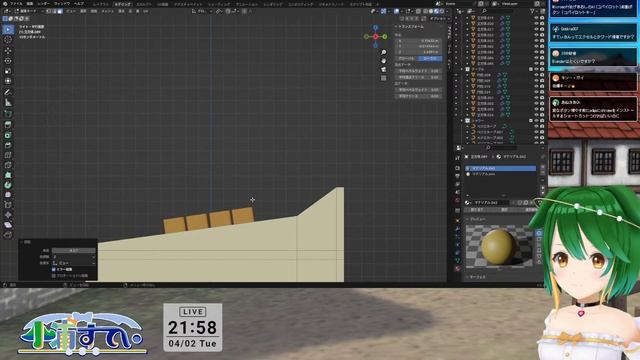Select the Measure ruler tool

[8, 103]
